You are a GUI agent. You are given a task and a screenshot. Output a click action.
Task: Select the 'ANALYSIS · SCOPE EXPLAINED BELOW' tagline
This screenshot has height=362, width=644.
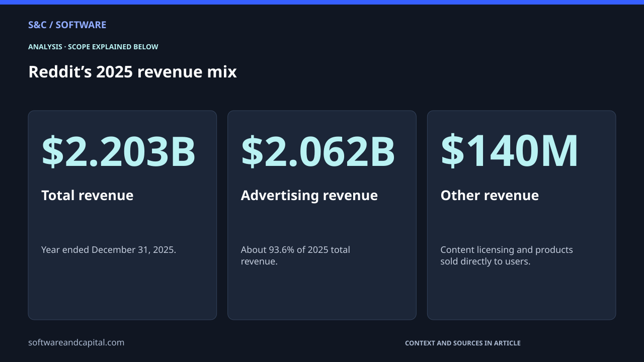click(x=93, y=47)
